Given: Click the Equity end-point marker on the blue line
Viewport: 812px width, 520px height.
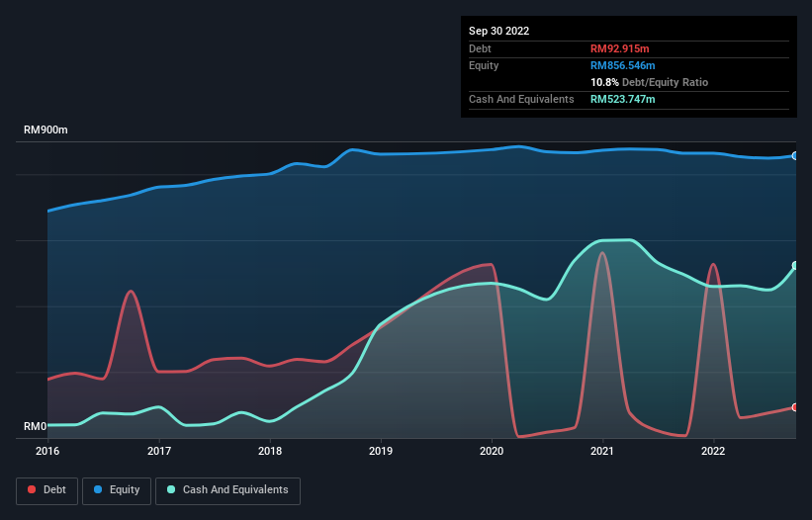Looking at the screenshot, I should tap(795, 156).
